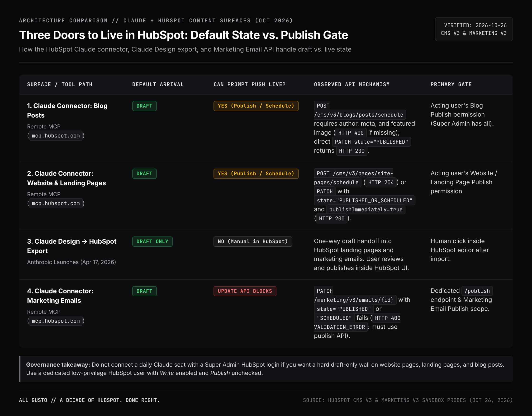Click '2. Claude Connector: Website & Landing Pages' title
Viewport: 532px width, 416px height.
click(x=66, y=178)
